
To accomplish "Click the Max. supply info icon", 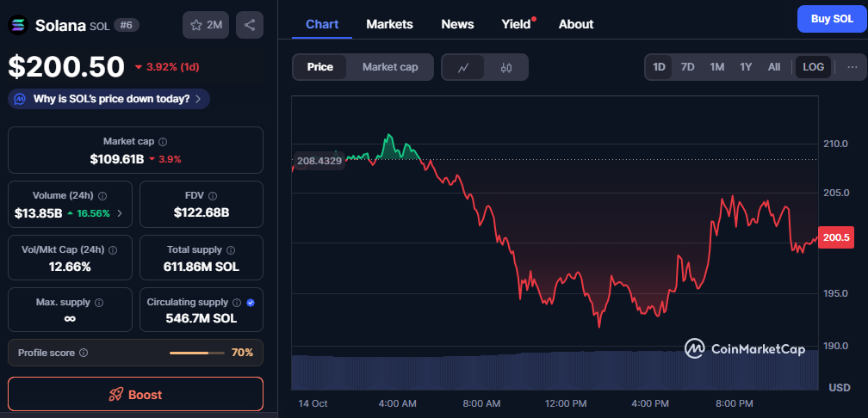I will point(98,303).
